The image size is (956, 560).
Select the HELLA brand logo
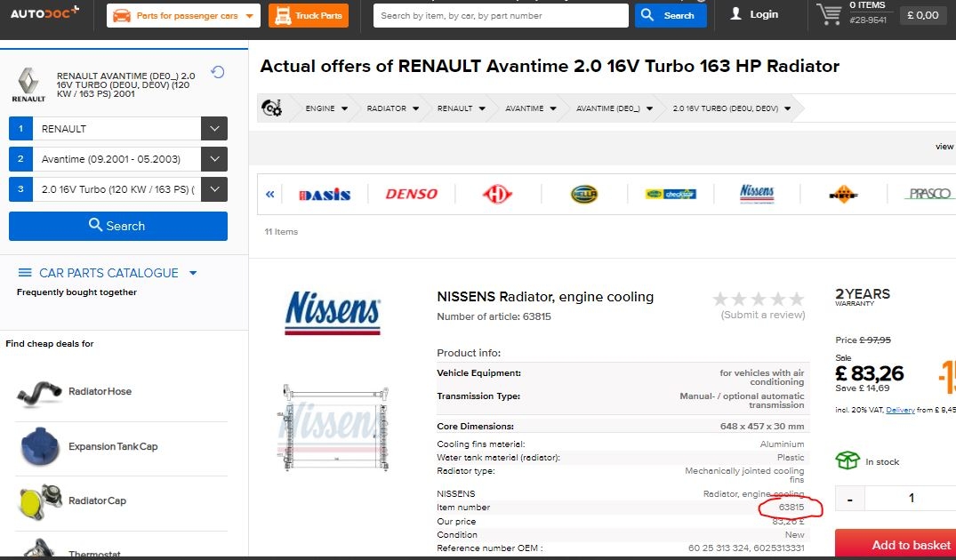point(584,194)
